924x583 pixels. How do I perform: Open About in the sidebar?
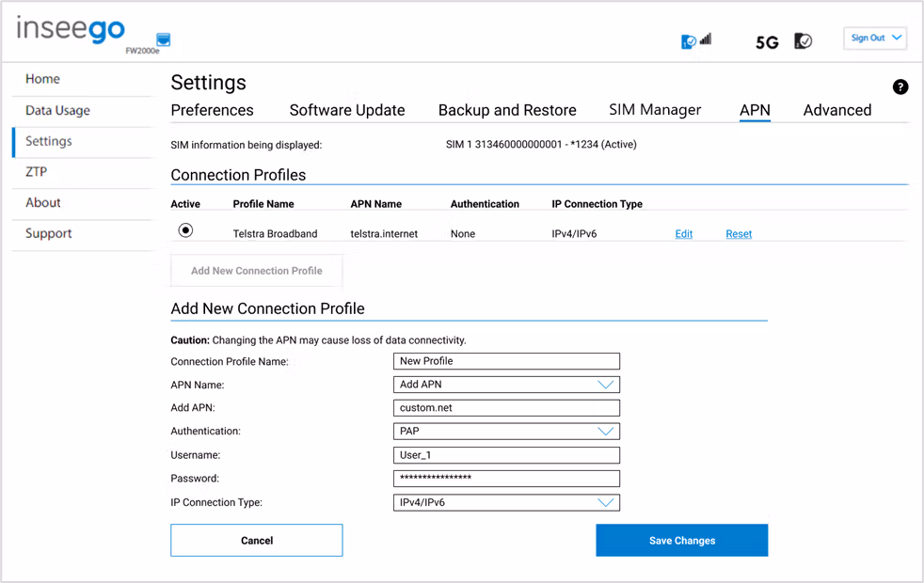pos(43,202)
